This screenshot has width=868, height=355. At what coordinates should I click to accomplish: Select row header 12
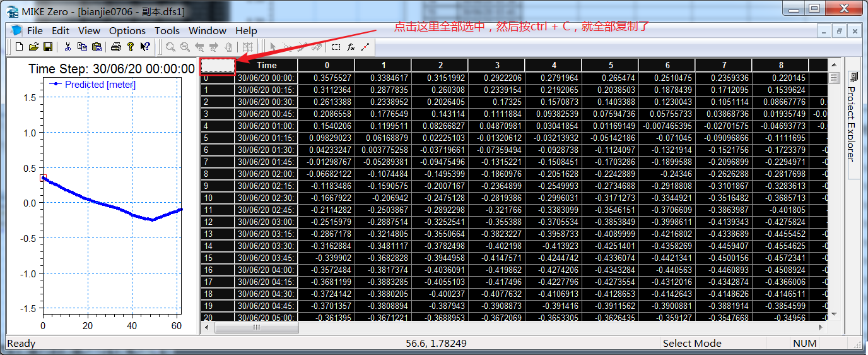coord(218,221)
